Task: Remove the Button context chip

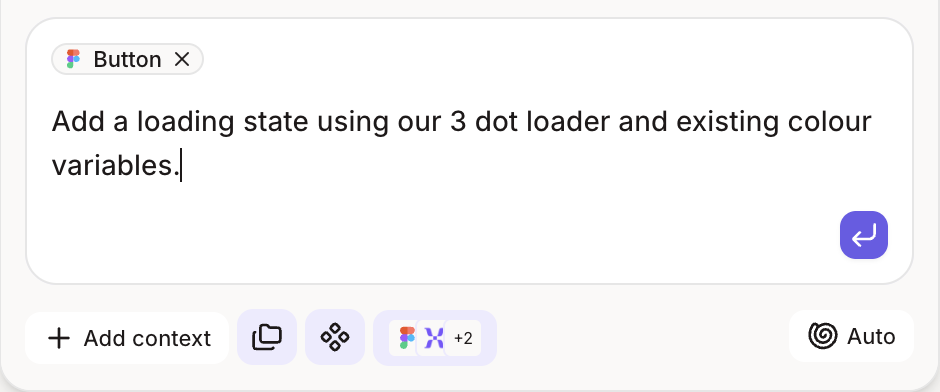Action: pyautogui.click(x=182, y=59)
